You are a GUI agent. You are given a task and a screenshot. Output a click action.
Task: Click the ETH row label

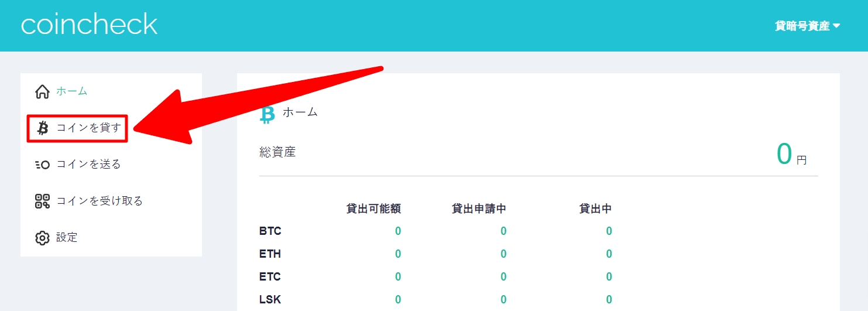click(x=270, y=254)
